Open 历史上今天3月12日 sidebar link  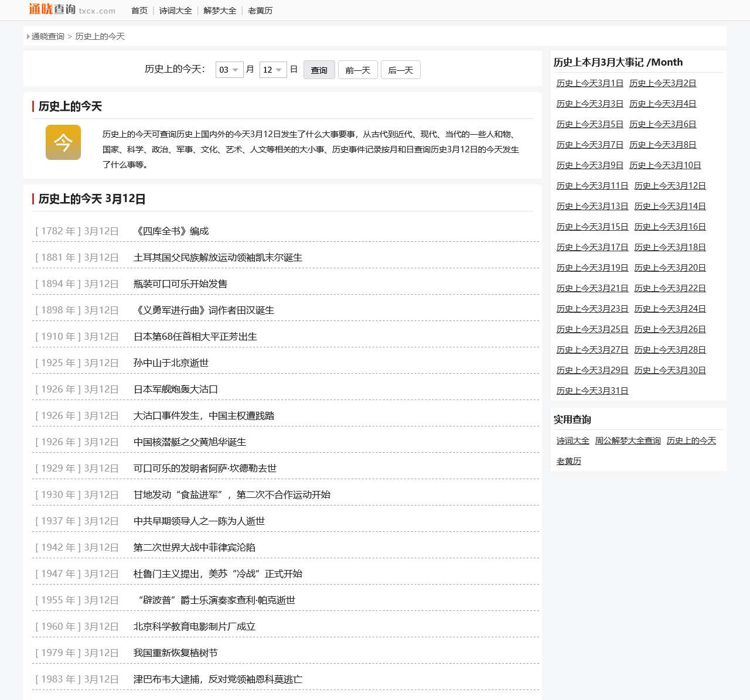click(670, 185)
